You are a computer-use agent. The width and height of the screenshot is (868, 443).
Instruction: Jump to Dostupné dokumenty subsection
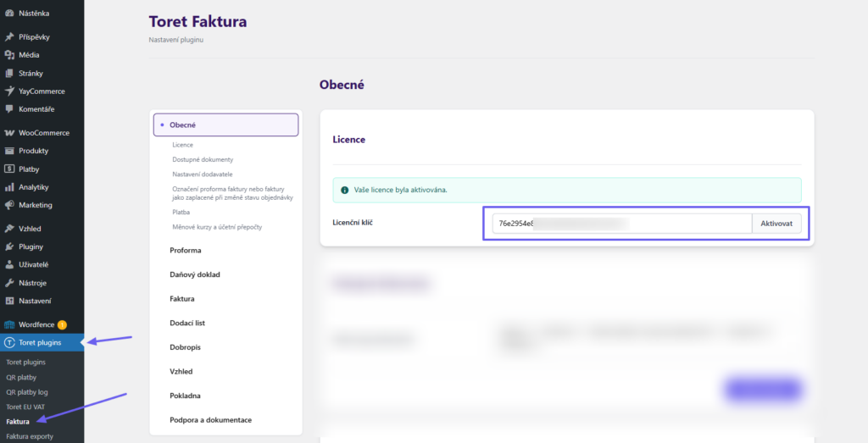(x=203, y=159)
